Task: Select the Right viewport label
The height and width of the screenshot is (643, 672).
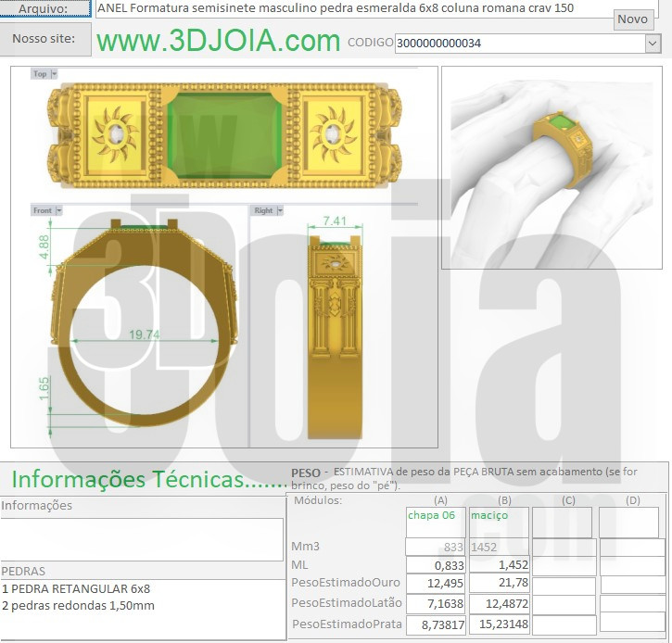Action: pos(263,210)
